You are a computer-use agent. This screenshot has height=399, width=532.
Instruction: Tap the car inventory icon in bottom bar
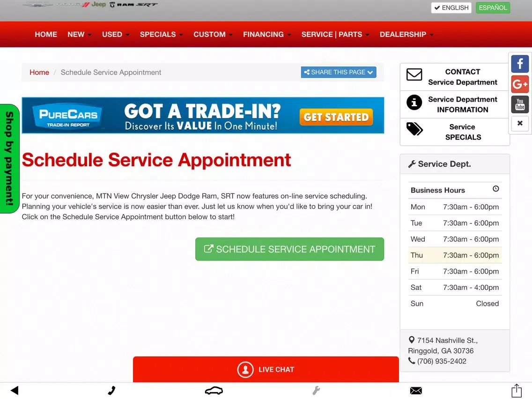(x=214, y=391)
